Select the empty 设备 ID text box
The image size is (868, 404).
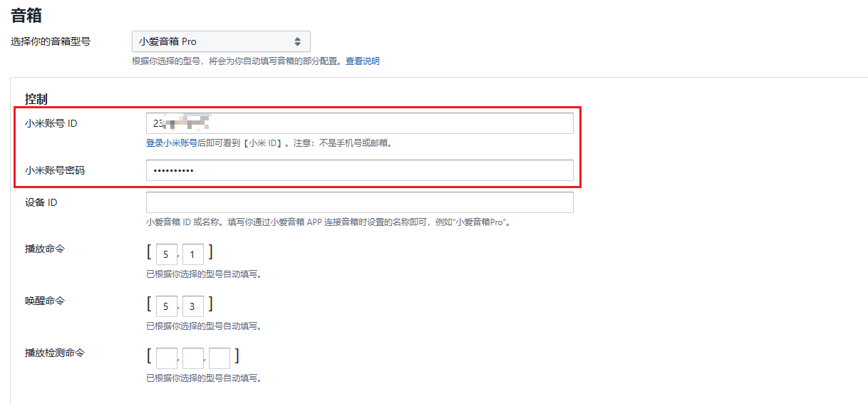coord(360,202)
